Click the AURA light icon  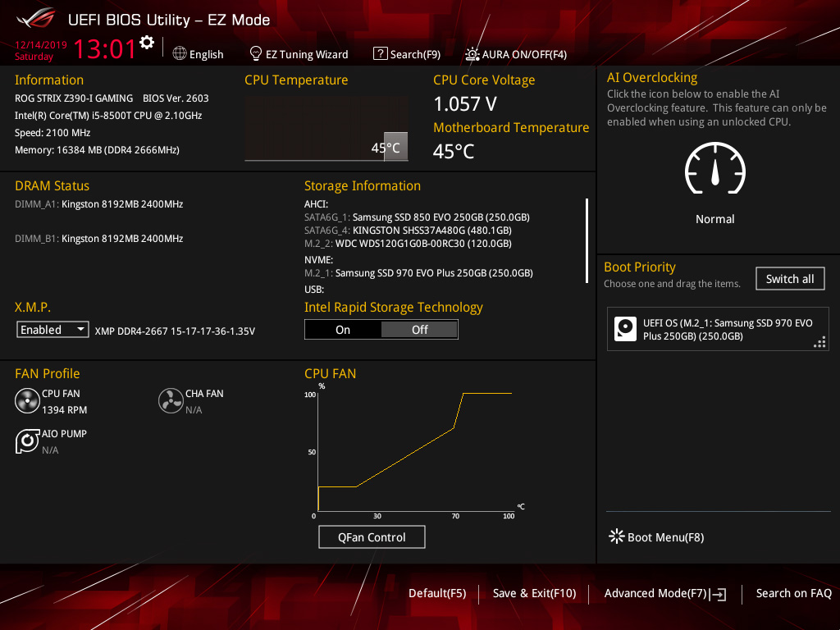[x=472, y=54]
